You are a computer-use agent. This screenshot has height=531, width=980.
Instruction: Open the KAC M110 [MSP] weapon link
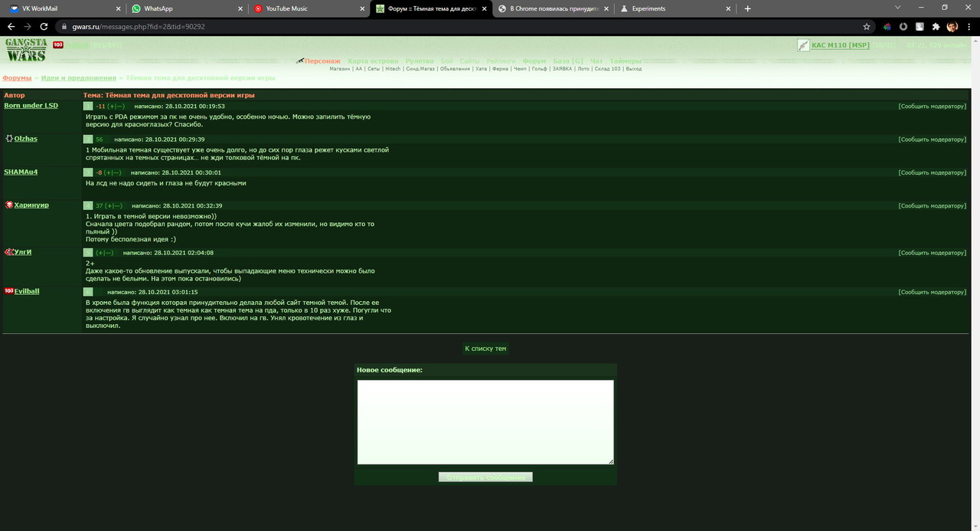pos(840,45)
